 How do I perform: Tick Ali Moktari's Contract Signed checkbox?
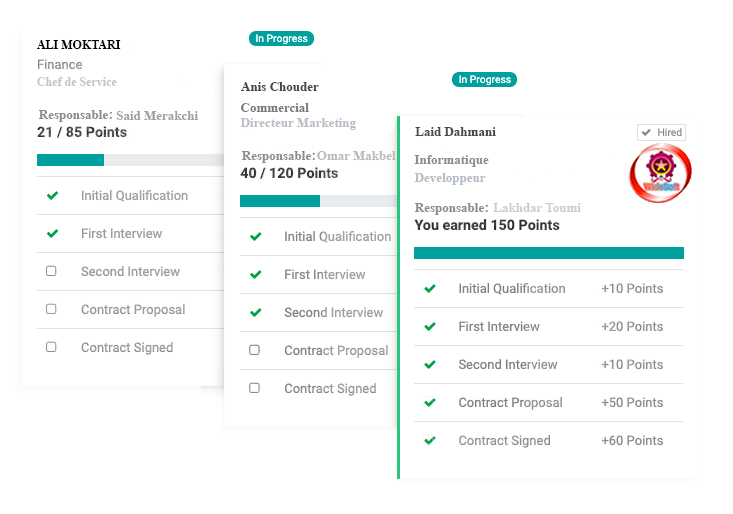point(51,347)
